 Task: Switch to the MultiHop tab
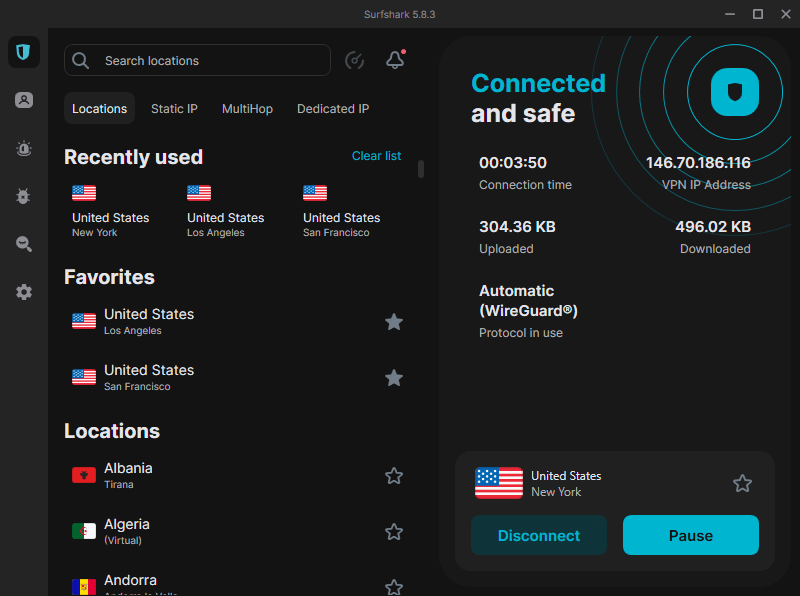pos(247,109)
